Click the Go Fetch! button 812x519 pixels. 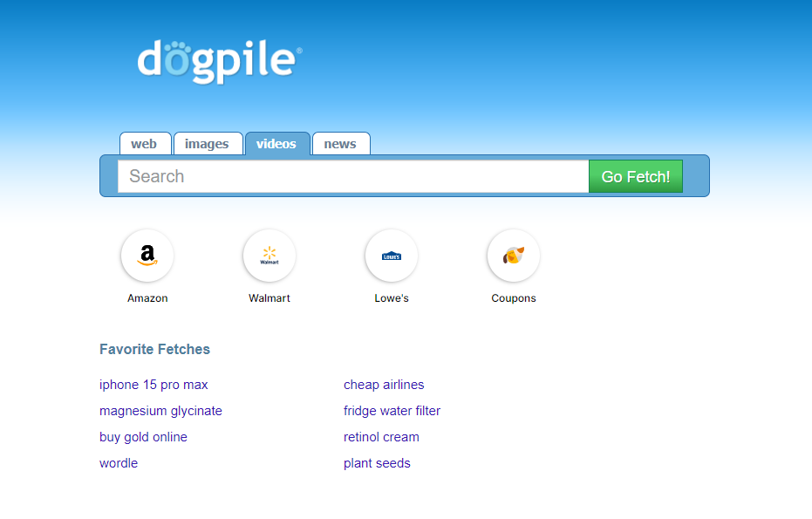636,176
